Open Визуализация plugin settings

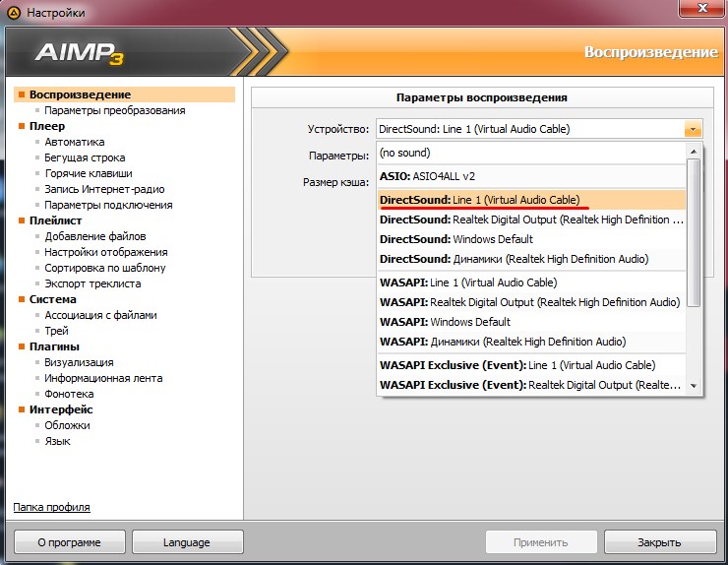[x=79, y=362]
